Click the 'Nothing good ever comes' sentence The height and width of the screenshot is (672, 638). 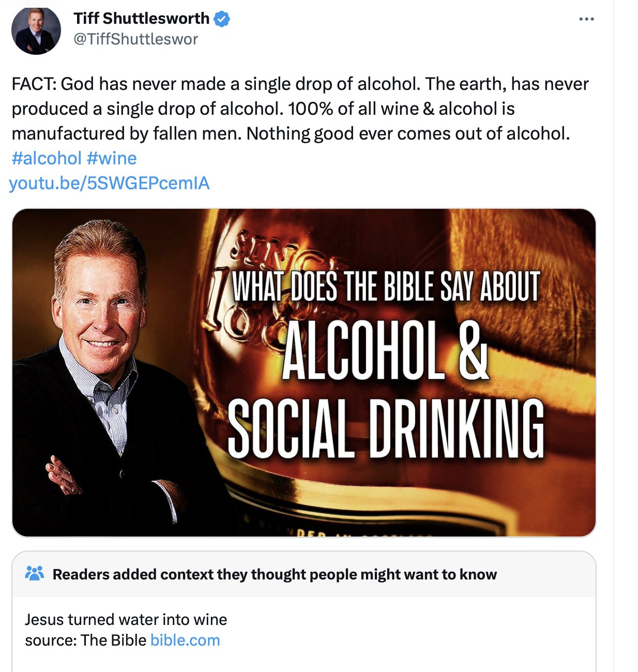pyautogui.click(x=407, y=134)
